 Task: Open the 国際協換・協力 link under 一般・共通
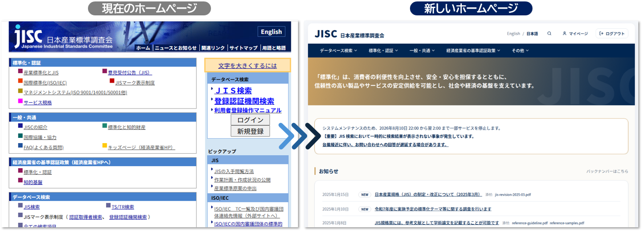click(40, 137)
